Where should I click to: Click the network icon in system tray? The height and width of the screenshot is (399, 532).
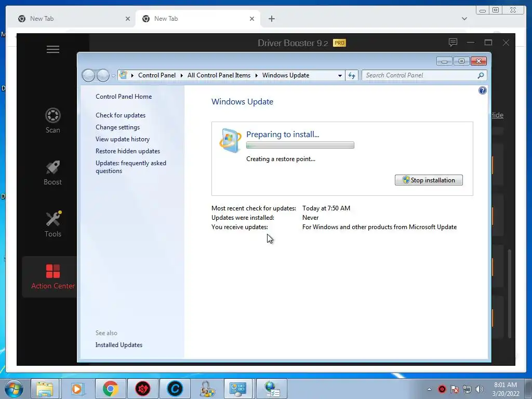tap(467, 389)
